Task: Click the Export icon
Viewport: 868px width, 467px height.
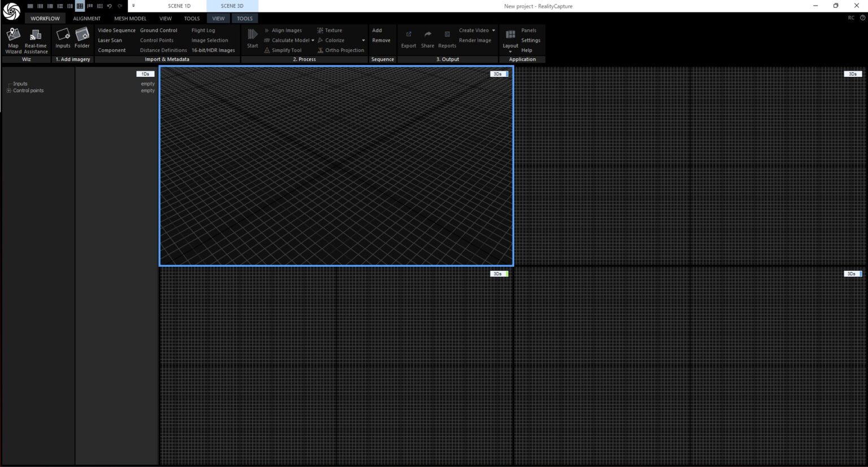Action: point(409,35)
